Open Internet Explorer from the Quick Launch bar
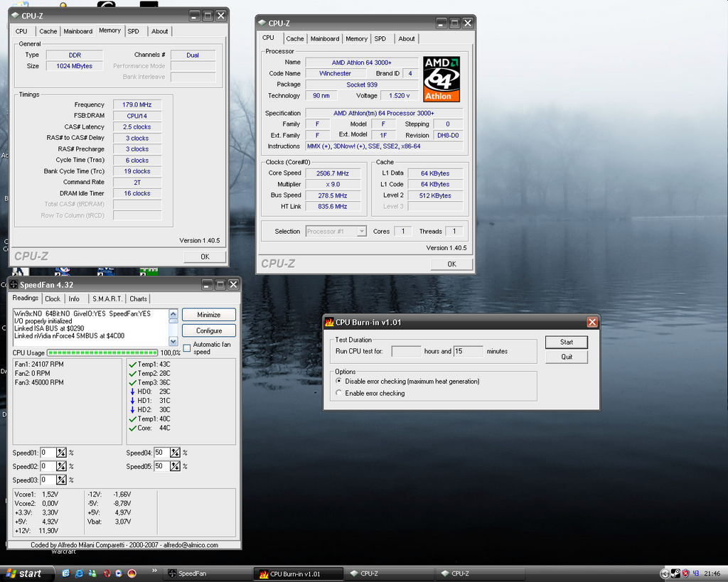Viewport: 728px width, 582px height. point(80,573)
